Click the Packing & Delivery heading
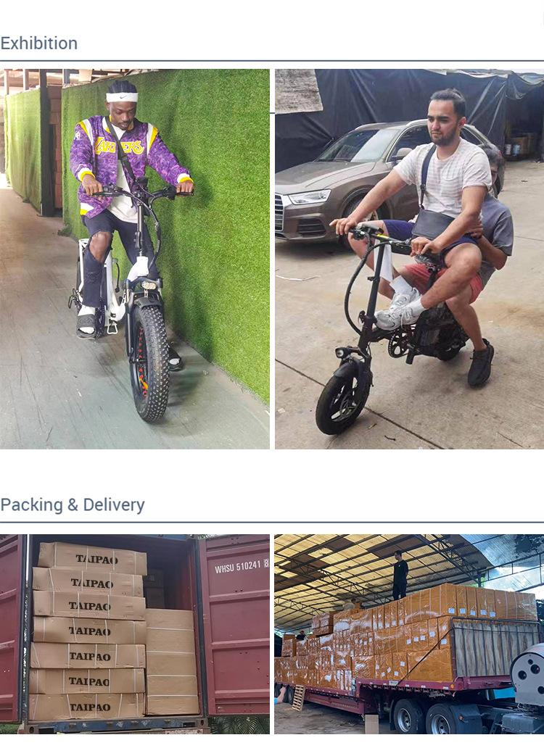The image size is (544, 756). pyautogui.click(x=73, y=504)
